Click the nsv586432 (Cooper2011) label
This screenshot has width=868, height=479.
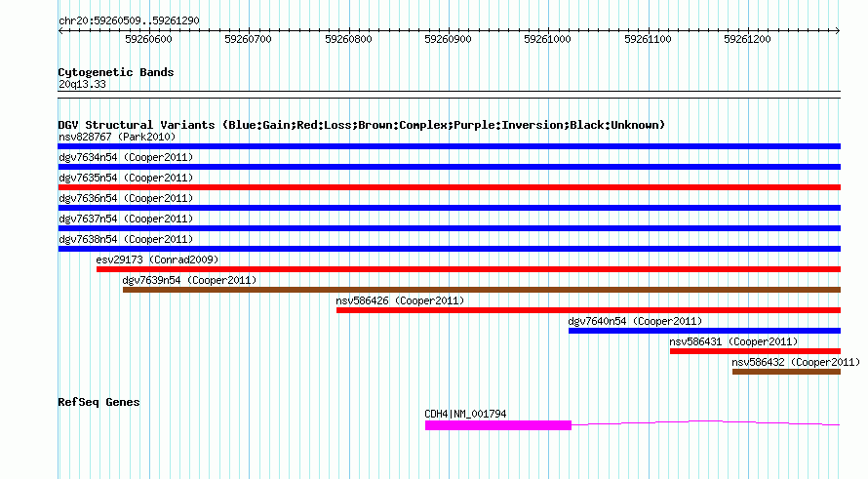[796, 362]
